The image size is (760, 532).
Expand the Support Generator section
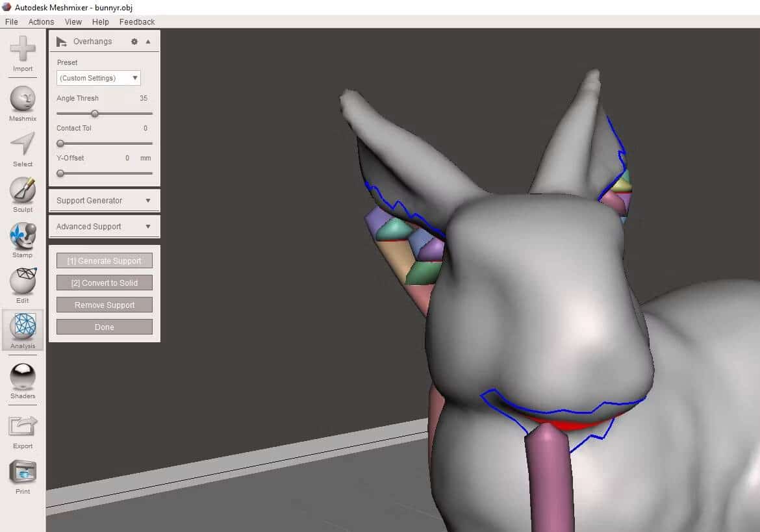[104, 201]
